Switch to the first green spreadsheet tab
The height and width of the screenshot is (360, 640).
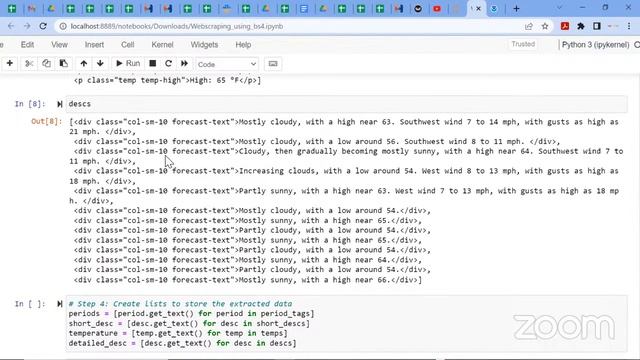12,8
